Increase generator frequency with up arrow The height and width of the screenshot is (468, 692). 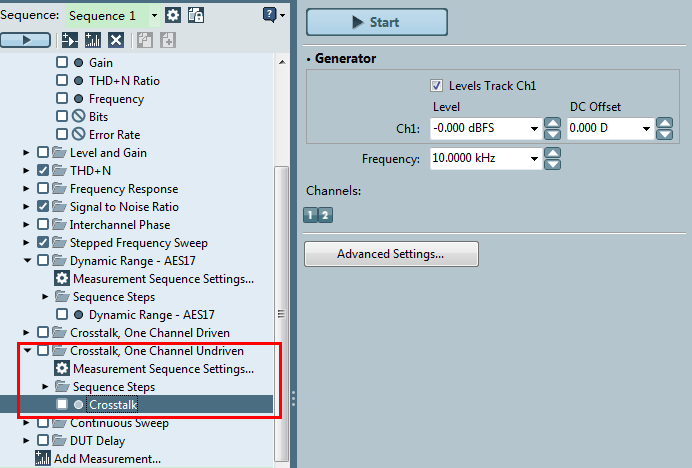point(553,153)
